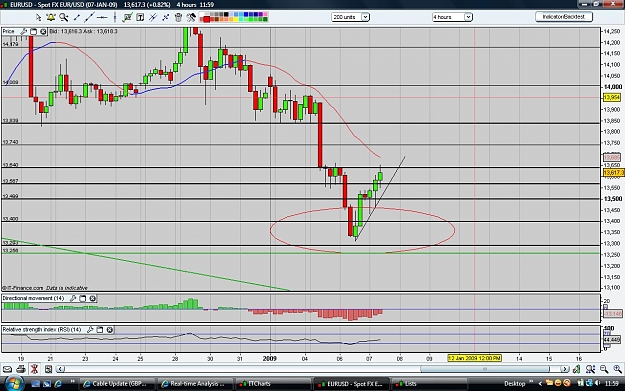Click the IndicatorBacktest button

point(564,17)
